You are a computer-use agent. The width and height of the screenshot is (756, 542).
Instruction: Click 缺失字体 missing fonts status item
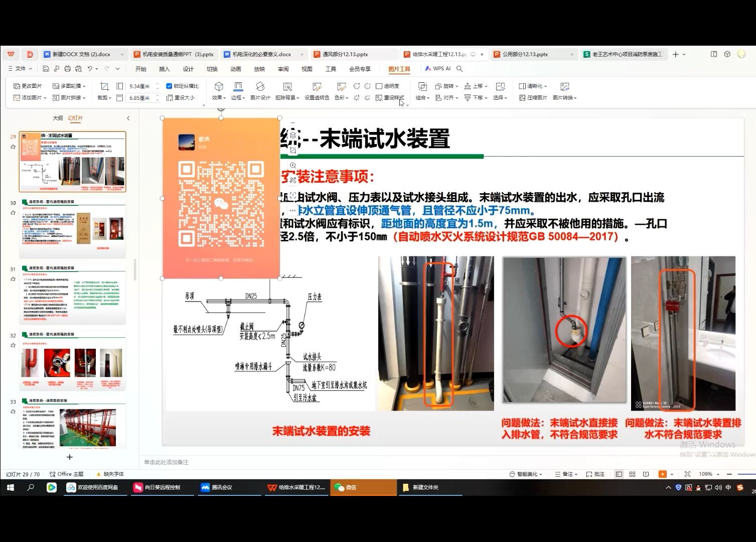[110, 474]
